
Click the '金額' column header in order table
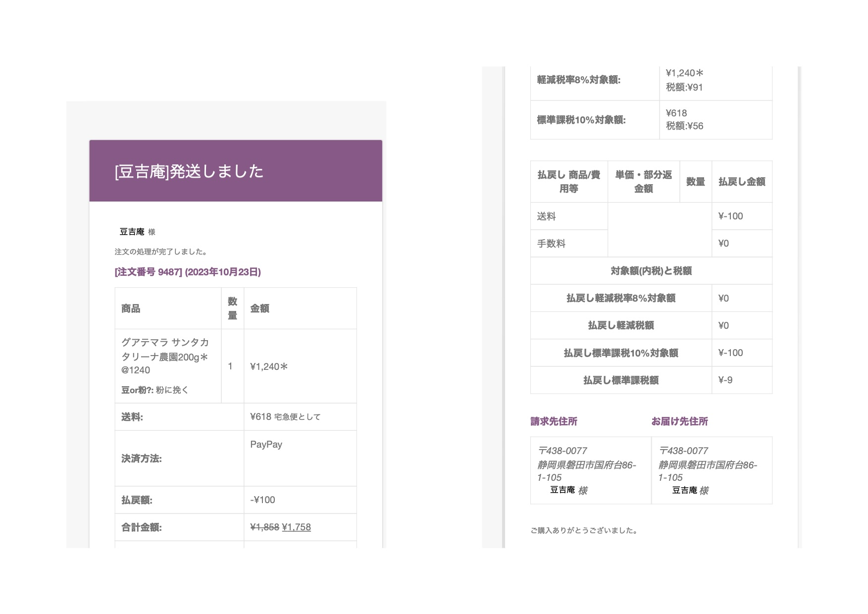click(259, 308)
